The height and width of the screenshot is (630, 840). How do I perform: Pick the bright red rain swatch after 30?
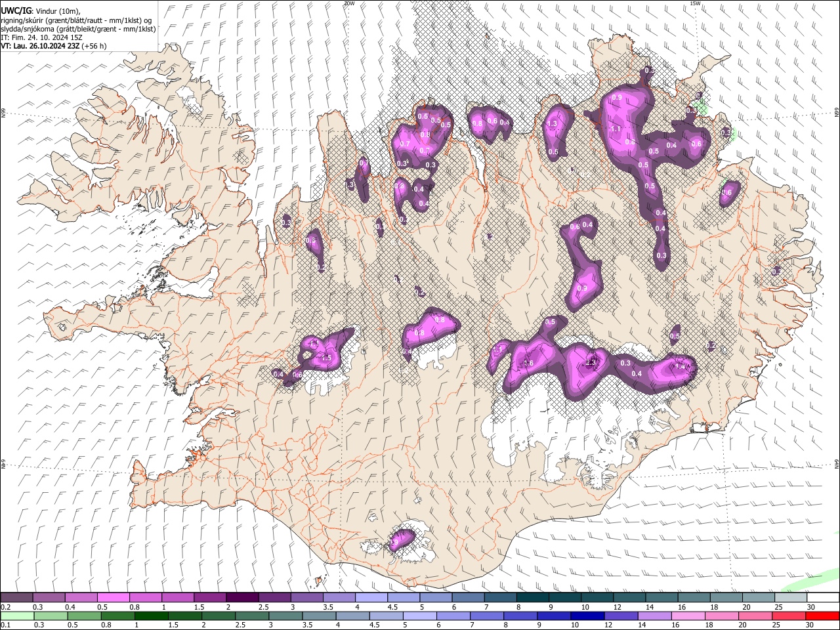point(824,616)
